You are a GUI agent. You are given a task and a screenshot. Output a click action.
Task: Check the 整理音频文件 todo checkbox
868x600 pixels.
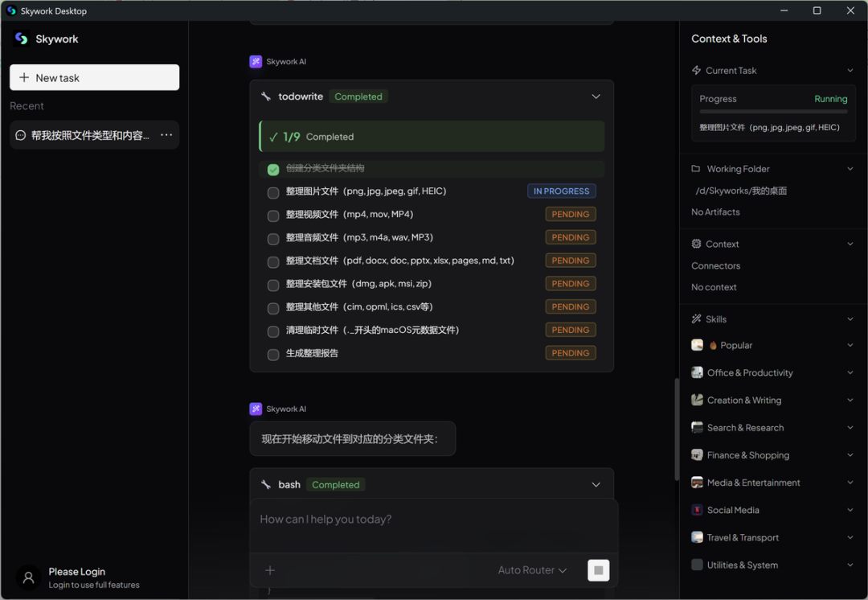pos(273,239)
